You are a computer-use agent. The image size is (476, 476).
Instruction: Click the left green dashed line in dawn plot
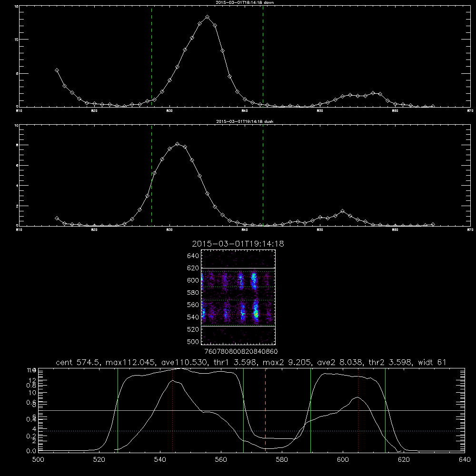(151, 58)
